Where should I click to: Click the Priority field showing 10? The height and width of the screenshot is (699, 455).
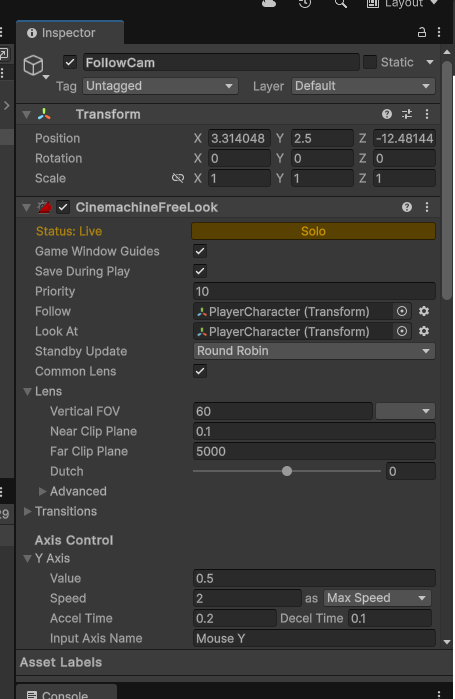[x=314, y=291]
